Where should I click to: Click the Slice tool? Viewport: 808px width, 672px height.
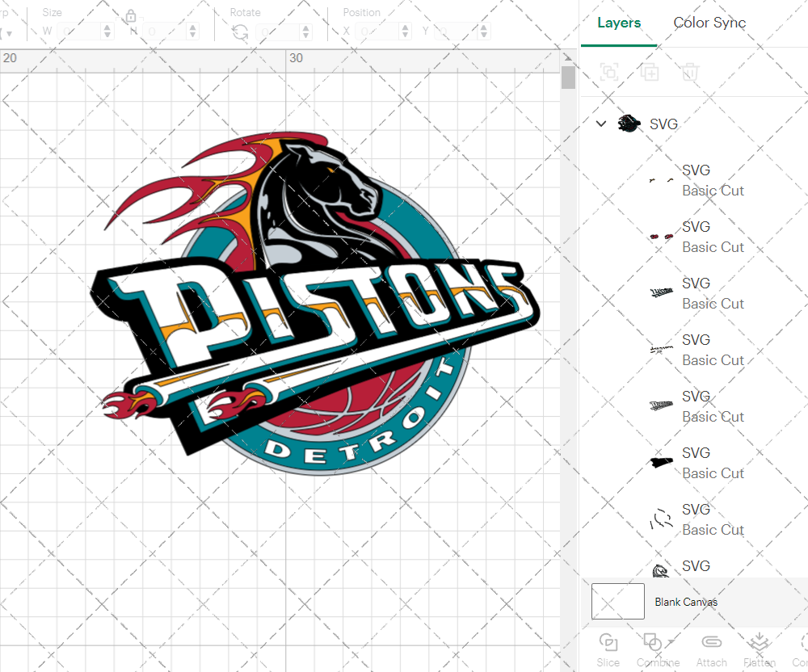pyautogui.click(x=608, y=650)
